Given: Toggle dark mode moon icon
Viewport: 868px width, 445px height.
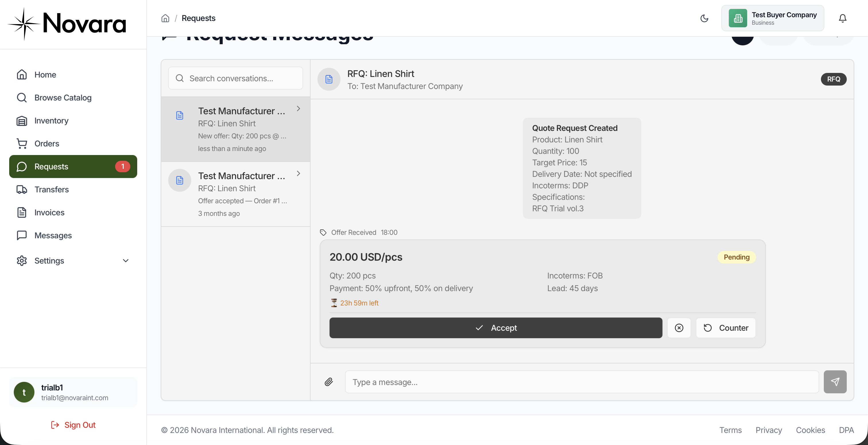Looking at the screenshot, I should (704, 18).
